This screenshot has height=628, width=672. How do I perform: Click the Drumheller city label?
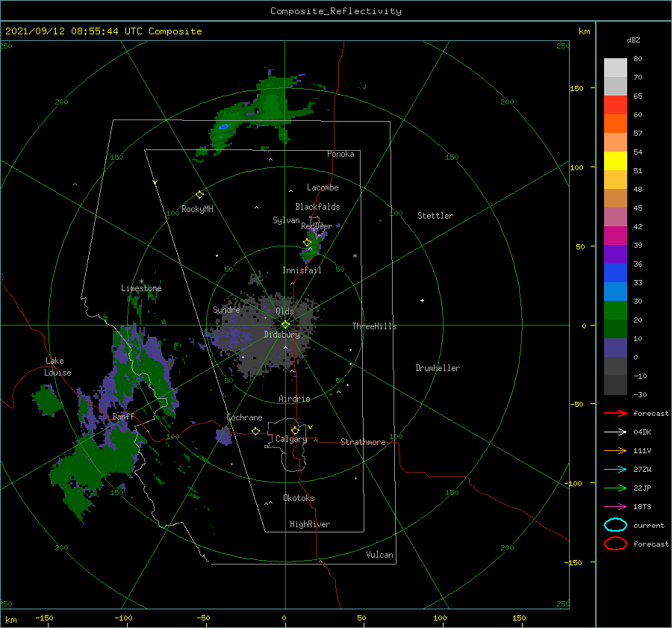tap(438, 368)
